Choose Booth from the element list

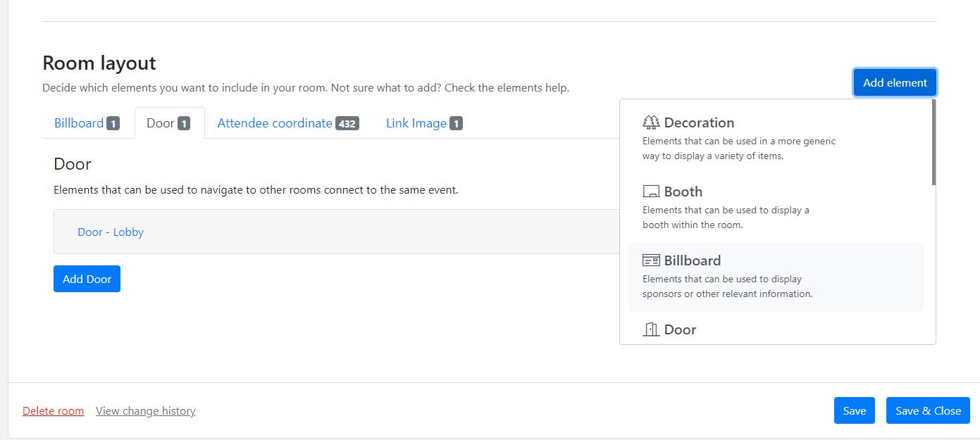pyautogui.click(x=776, y=208)
